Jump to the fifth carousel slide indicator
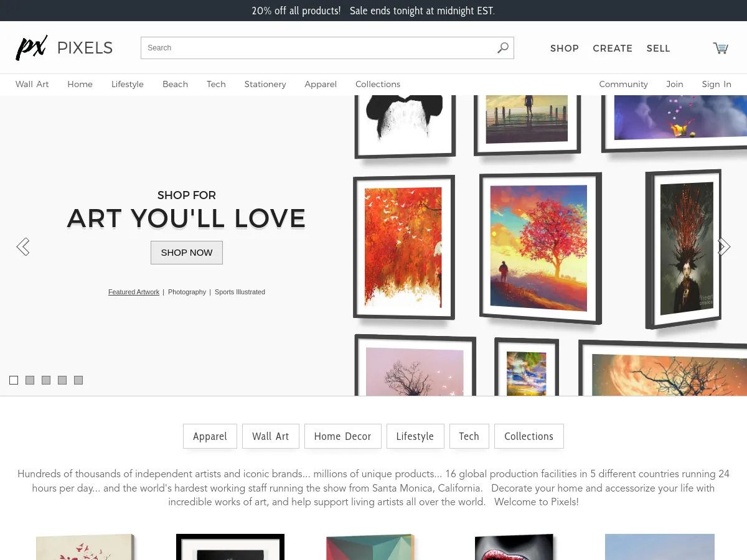Image resolution: width=747 pixels, height=560 pixels. click(x=78, y=380)
